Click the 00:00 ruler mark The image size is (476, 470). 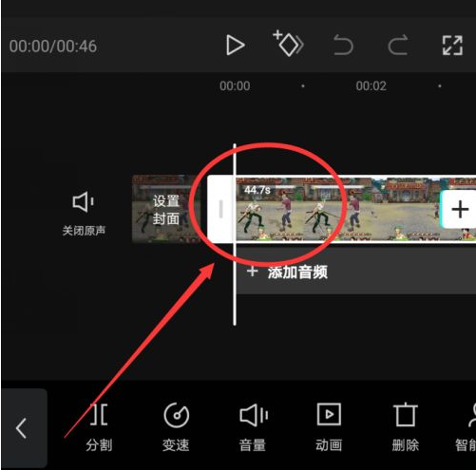point(235,85)
